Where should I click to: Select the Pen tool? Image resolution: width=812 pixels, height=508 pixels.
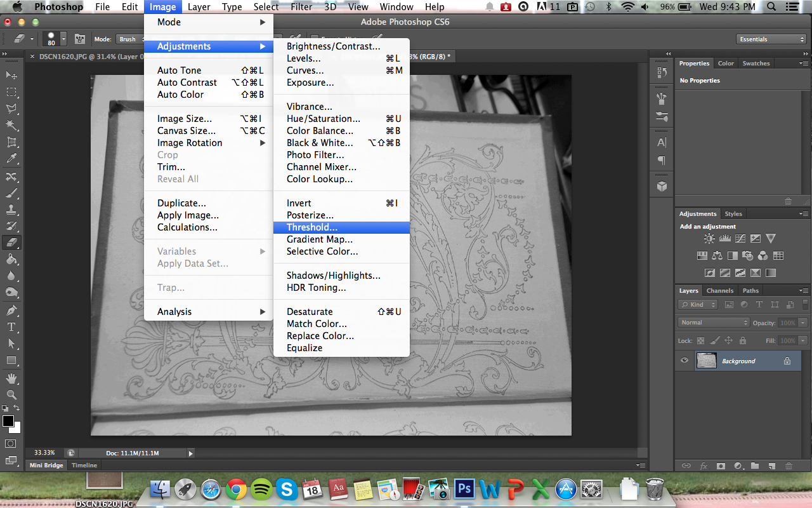coord(11,311)
